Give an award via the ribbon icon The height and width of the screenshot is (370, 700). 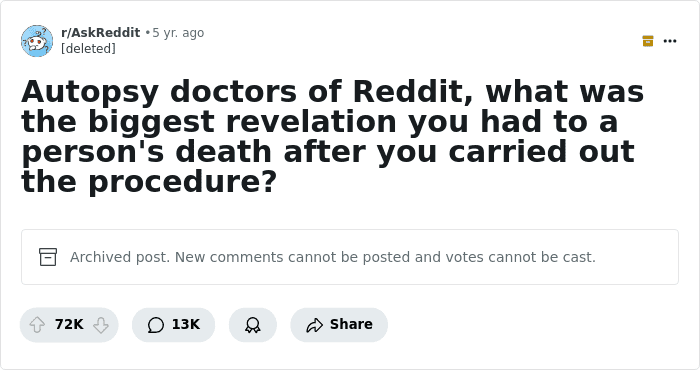[x=253, y=325]
